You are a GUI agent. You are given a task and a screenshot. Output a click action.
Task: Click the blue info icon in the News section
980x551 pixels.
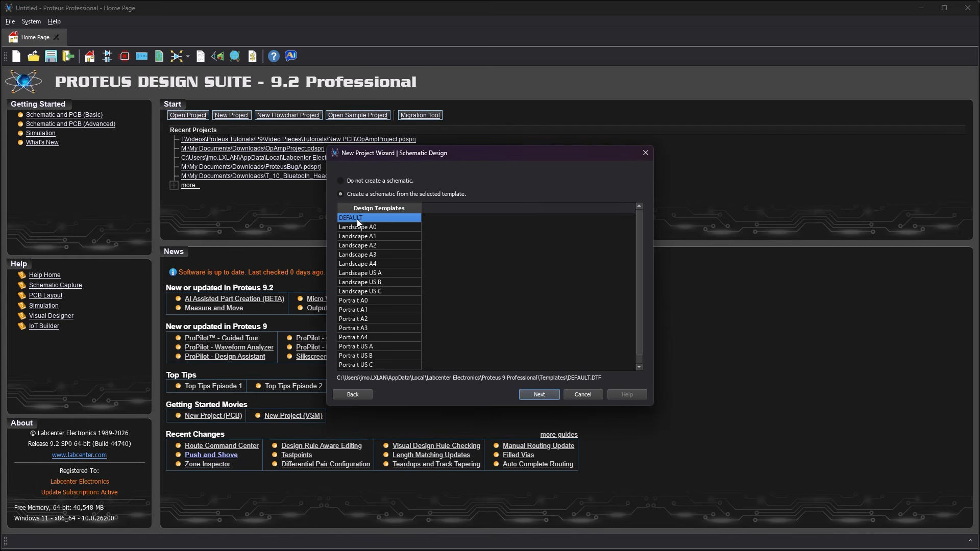tap(173, 272)
